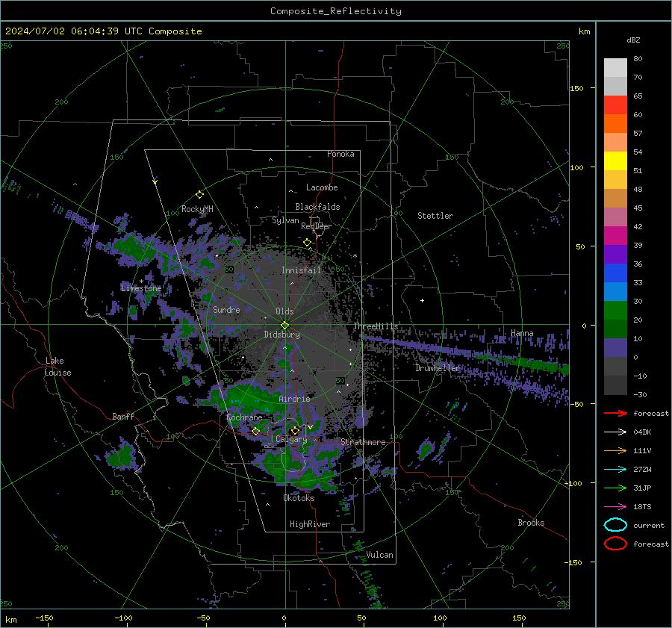672x628 pixels.
Task: Click the yellow radar-center diamond above Didsbury
Action: 284,325
